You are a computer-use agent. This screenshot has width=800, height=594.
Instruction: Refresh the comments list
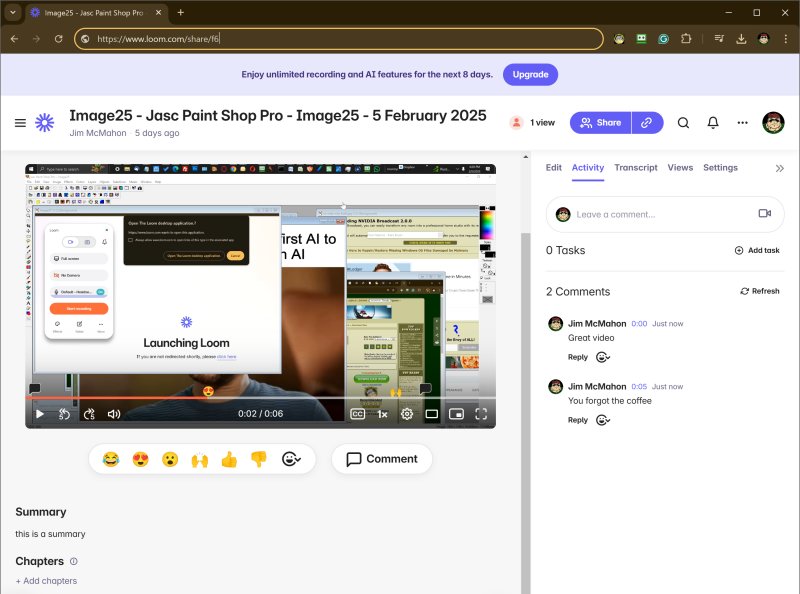tap(760, 291)
